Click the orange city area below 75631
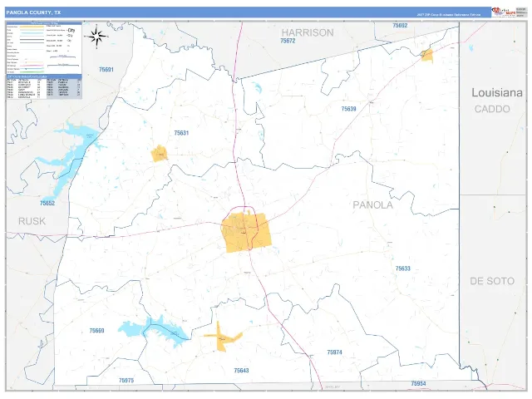Screen dimensions: 532x399 159,153
